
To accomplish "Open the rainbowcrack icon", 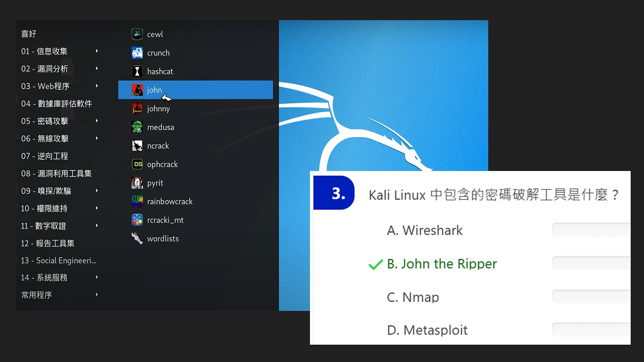I will pos(137,202).
